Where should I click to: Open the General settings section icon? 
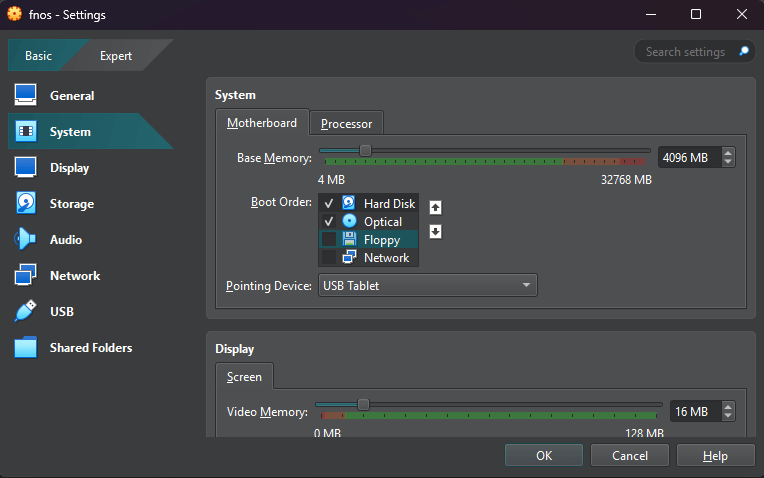click(x=25, y=96)
